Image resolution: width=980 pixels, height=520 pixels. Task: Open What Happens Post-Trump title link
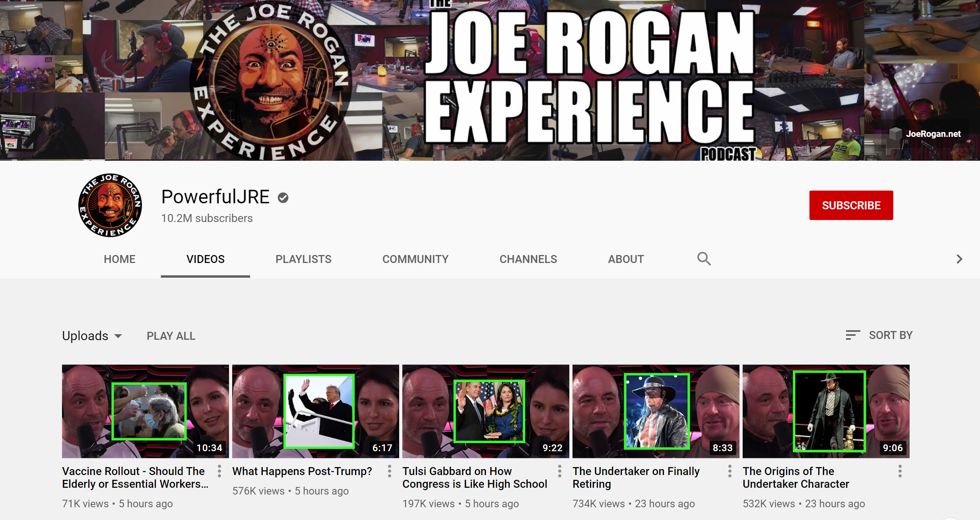point(302,471)
